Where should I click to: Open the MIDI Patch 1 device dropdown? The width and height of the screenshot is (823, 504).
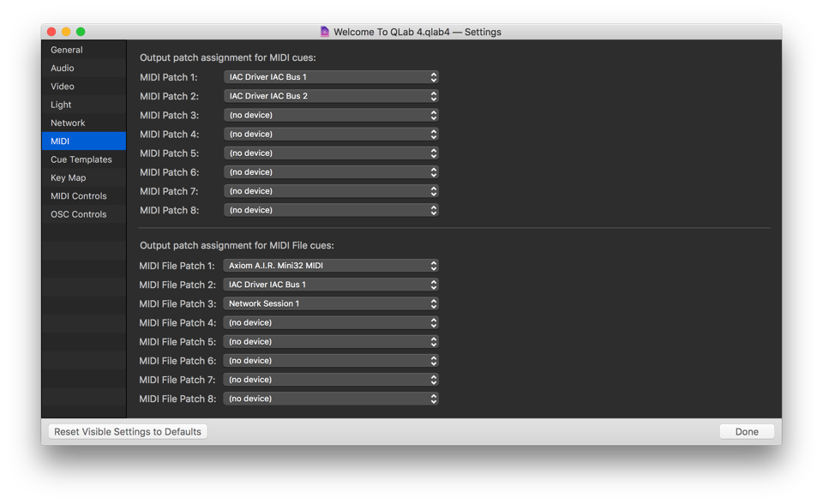tap(331, 77)
